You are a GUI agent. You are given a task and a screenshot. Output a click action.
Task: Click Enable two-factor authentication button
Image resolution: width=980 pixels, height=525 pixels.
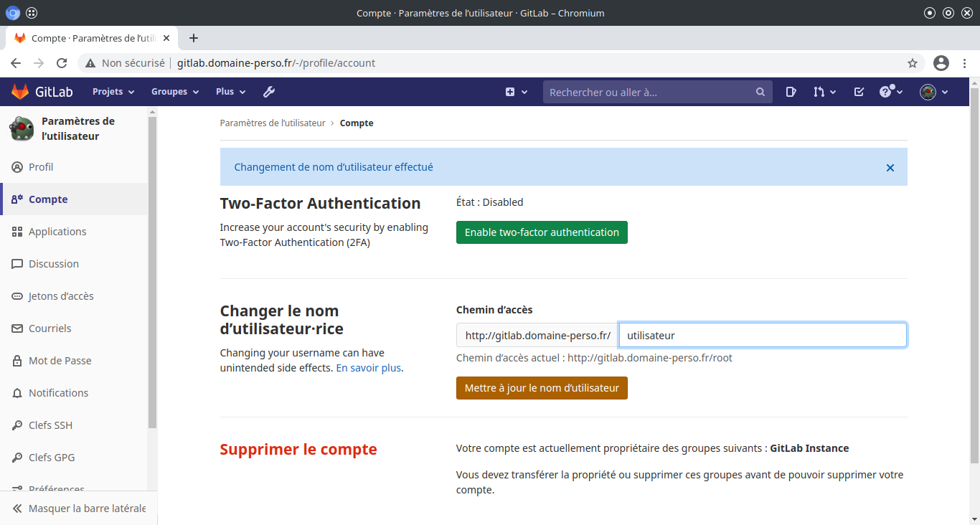click(542, 232)
